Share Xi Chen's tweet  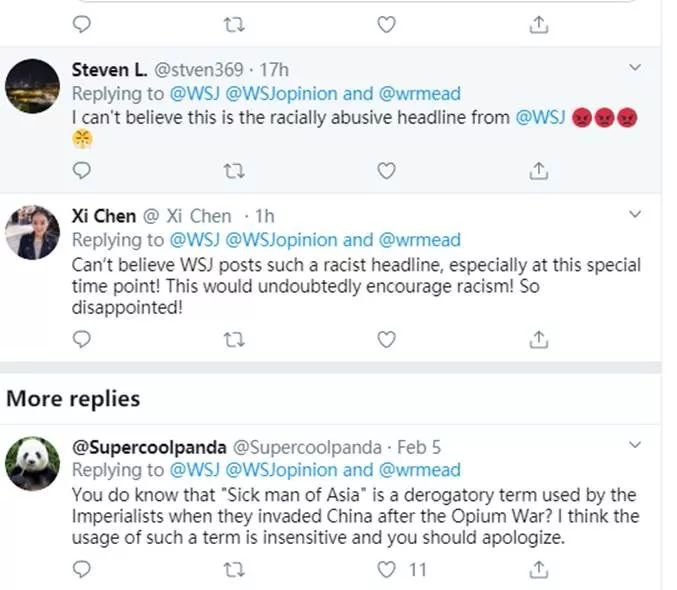[539, 340]
